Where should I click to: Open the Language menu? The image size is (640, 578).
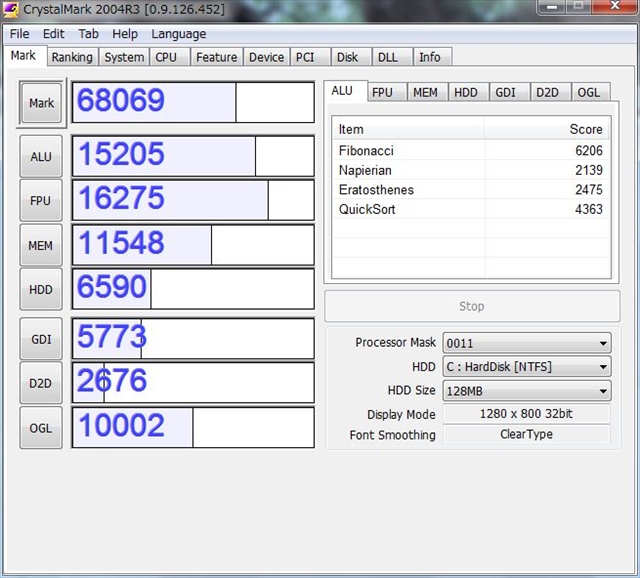(x=178, y=34)
